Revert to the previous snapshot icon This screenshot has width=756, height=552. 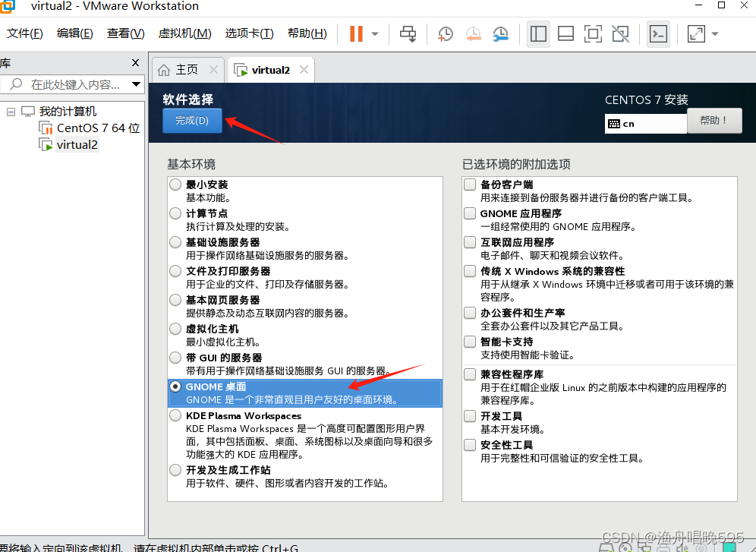pyautogui.click(x=473, y=33)
